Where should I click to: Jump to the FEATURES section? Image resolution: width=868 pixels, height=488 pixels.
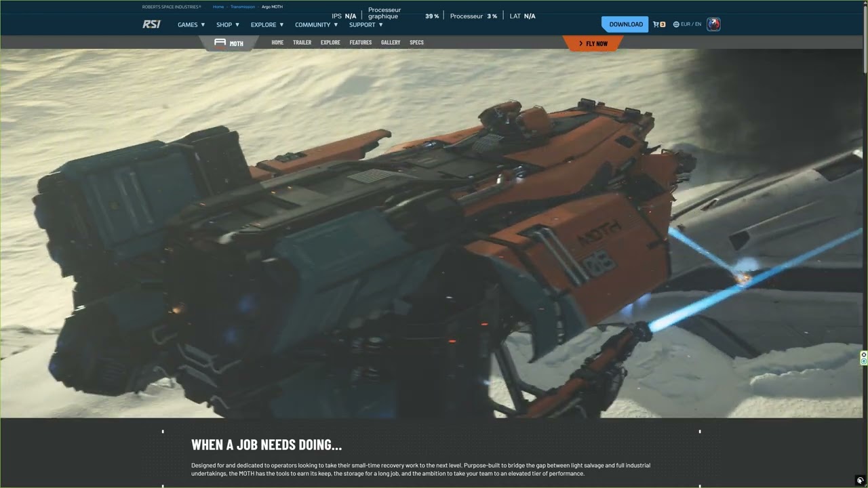[x=361, y=43]
